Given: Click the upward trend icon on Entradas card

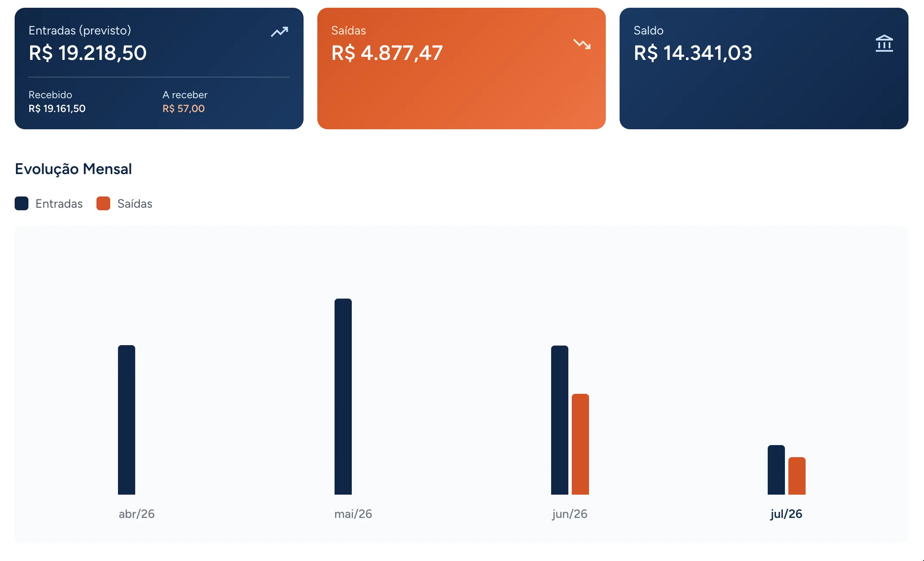Looking at the screenshot, I should 279,32.
